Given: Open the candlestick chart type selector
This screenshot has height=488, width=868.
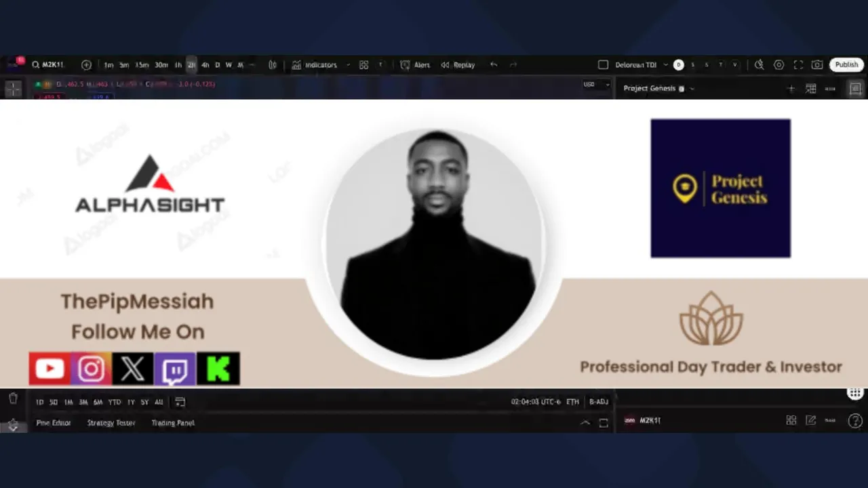Looking at the screenshot, I should 273,65.
